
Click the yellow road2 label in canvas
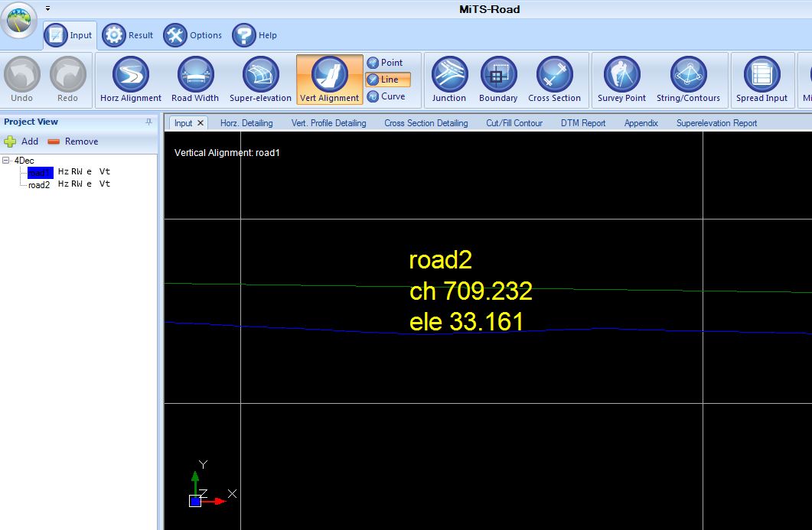441,260
